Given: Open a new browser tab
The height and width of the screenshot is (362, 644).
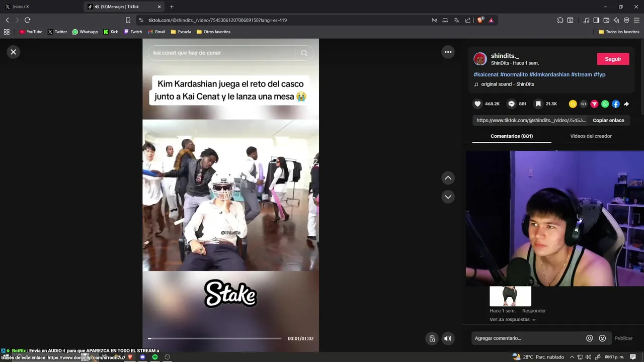Looking at the screenshot, I should [x=172, y=7].
